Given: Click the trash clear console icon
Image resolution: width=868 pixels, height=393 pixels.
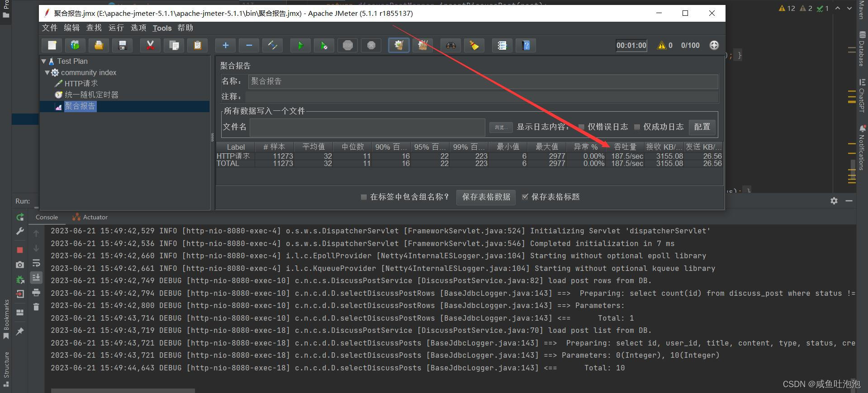Looking at the screenshot, I should (36, 307).
